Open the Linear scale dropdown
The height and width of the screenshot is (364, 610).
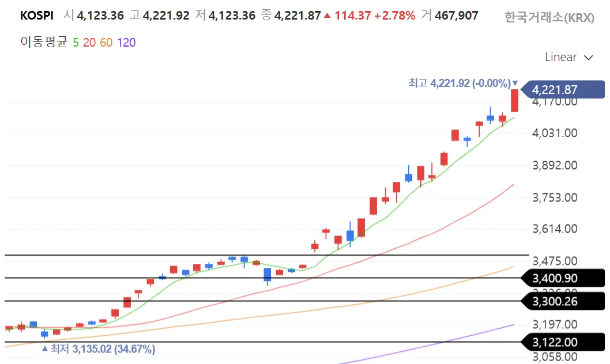568,57
